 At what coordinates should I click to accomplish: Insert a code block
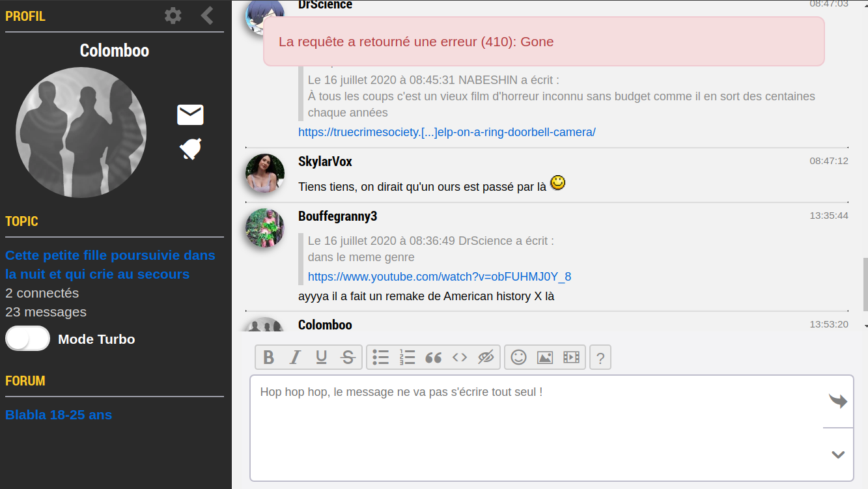pos(460,357)
